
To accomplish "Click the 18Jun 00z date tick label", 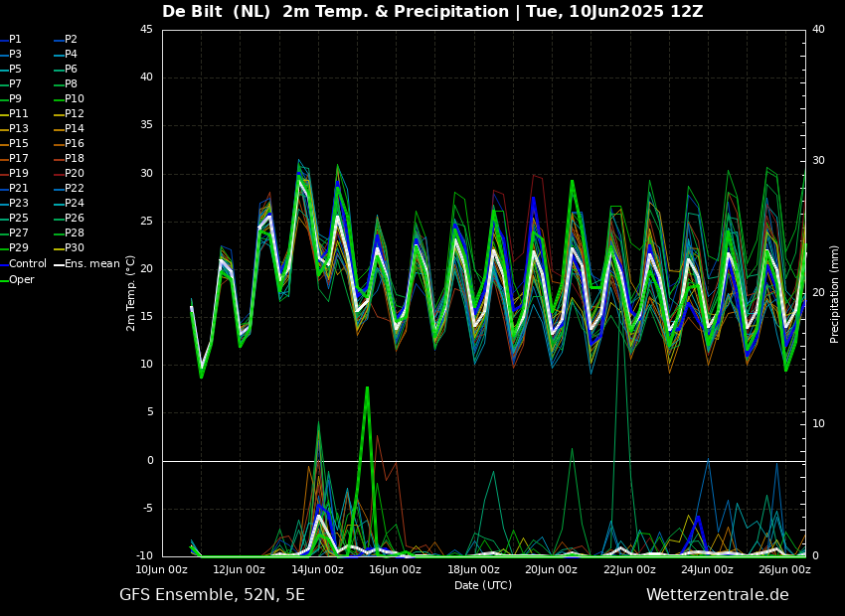I will pyautogui.click(x=473, y=570).
